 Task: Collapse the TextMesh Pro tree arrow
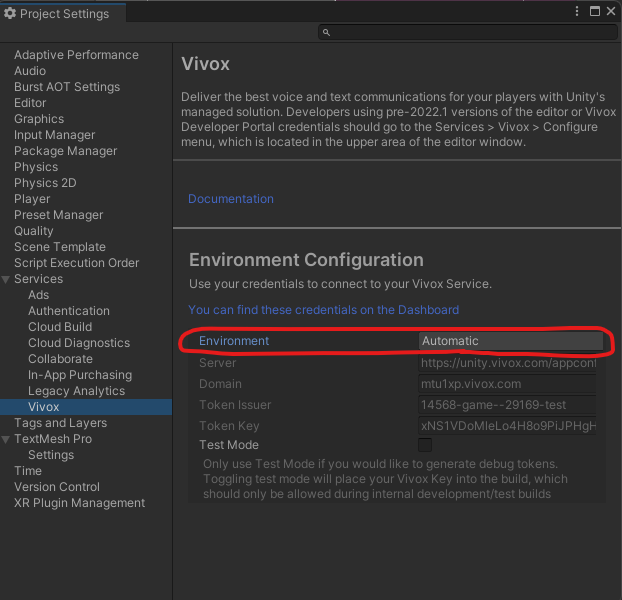6,439
